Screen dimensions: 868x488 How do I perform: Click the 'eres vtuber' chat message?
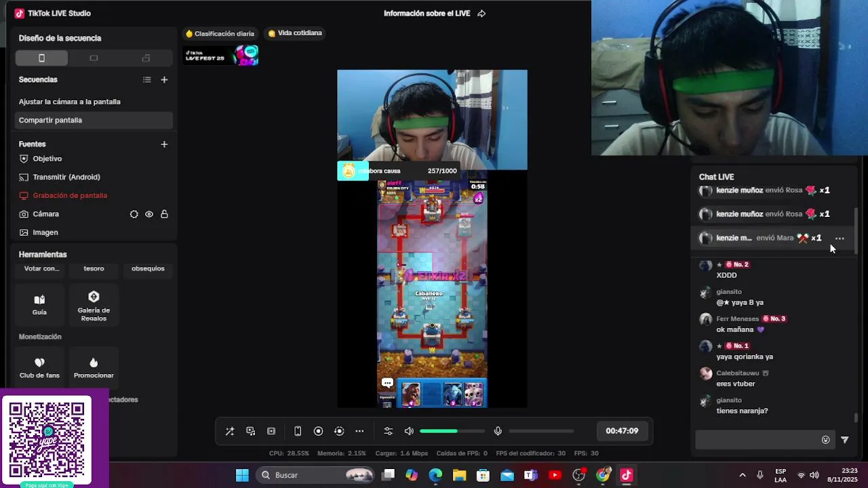coord(736,384)
